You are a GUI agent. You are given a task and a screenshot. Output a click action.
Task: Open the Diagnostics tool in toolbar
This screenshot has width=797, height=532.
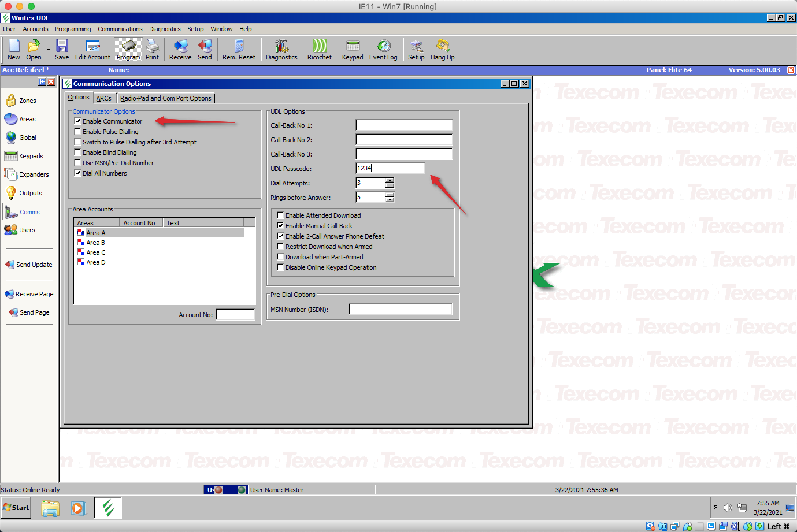click(281, 50)
